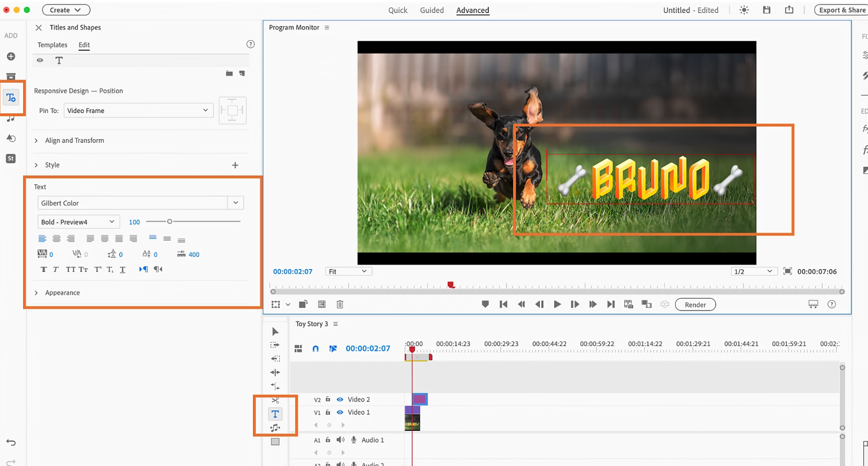
Task: Hide the Video 2 track
Action: tap(340, 399)
